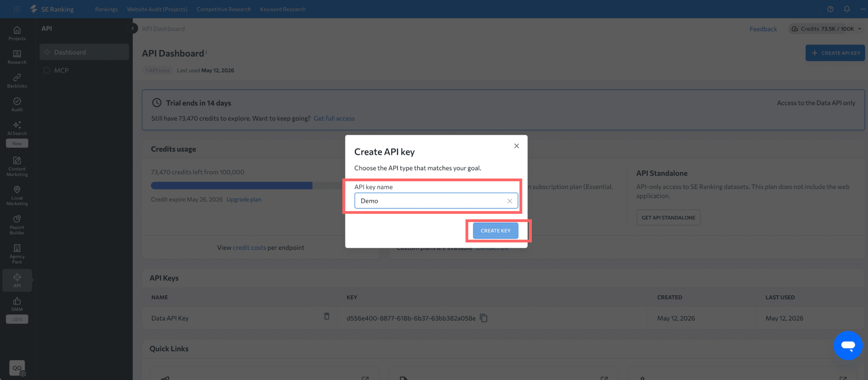Open the Research sidebar icon
The image size is (868, 380).
(17, 57)
